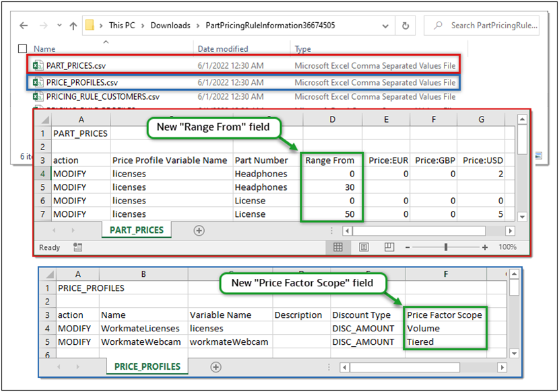Click the search magnifier icon
This screenshot has width=559, height=392.
(438, 26)
